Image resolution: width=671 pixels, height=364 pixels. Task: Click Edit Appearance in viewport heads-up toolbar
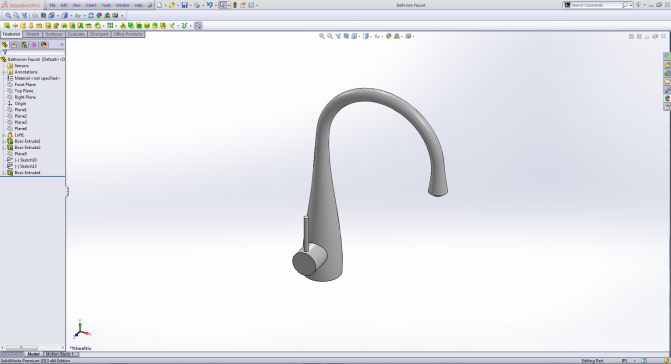pos(389,36)
